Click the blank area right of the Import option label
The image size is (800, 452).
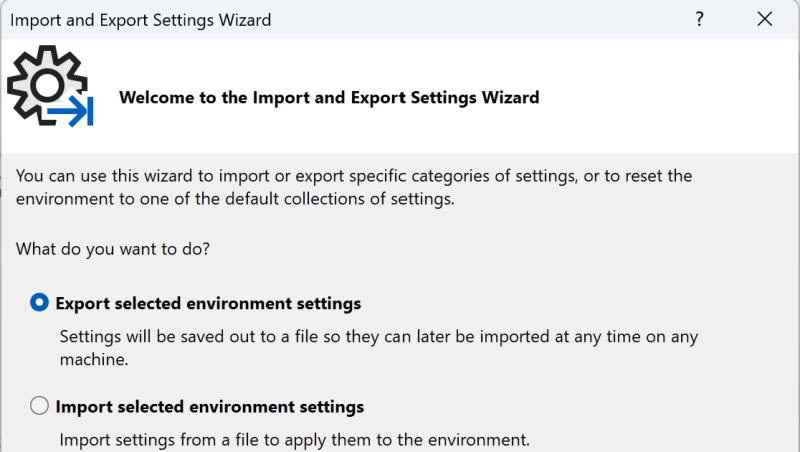point(580,407)
